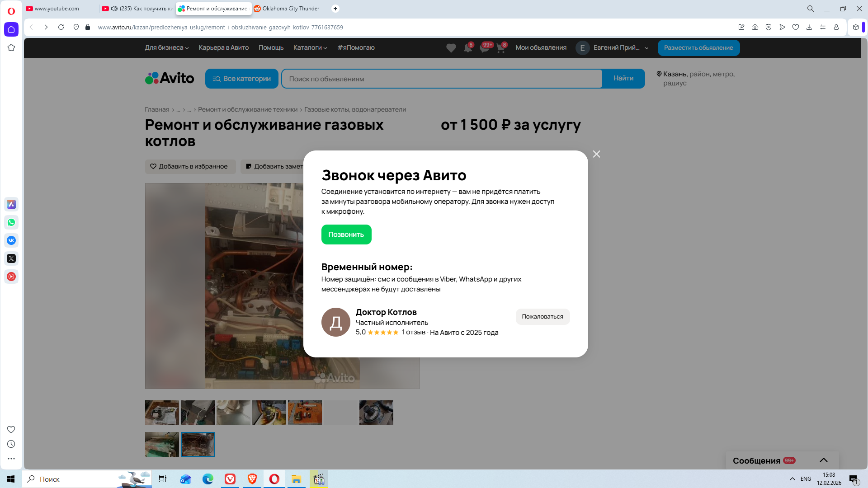
Task: Open VK in the Opera sidebar
Action: (11, 240)
